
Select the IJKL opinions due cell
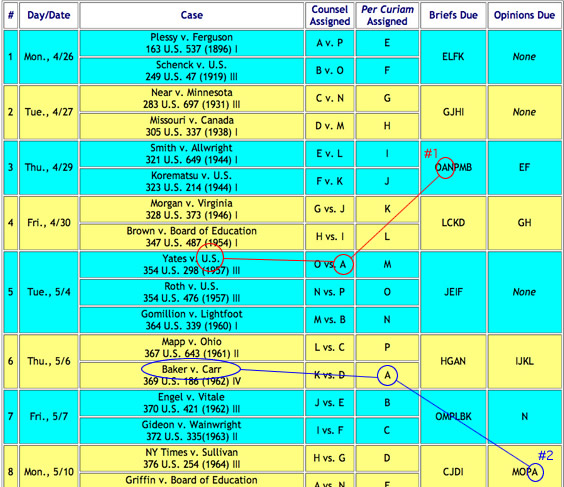(x=524, y=361)
